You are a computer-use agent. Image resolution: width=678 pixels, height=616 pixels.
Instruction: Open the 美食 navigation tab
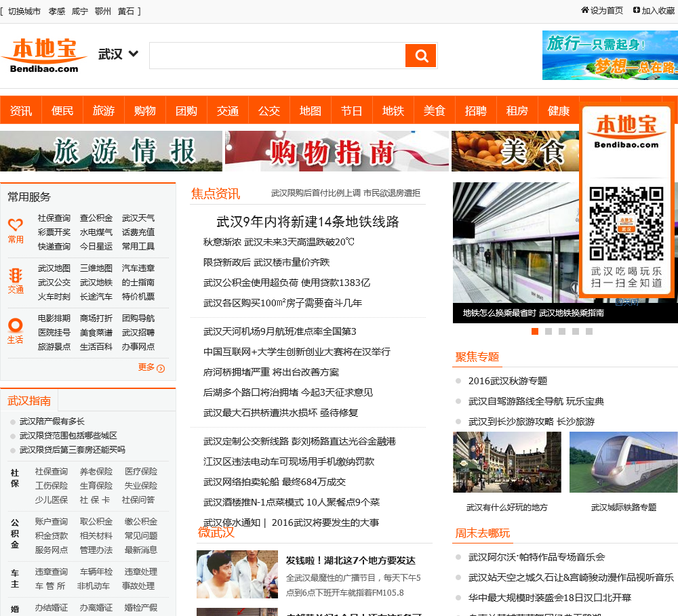click(x=435, y=110)
